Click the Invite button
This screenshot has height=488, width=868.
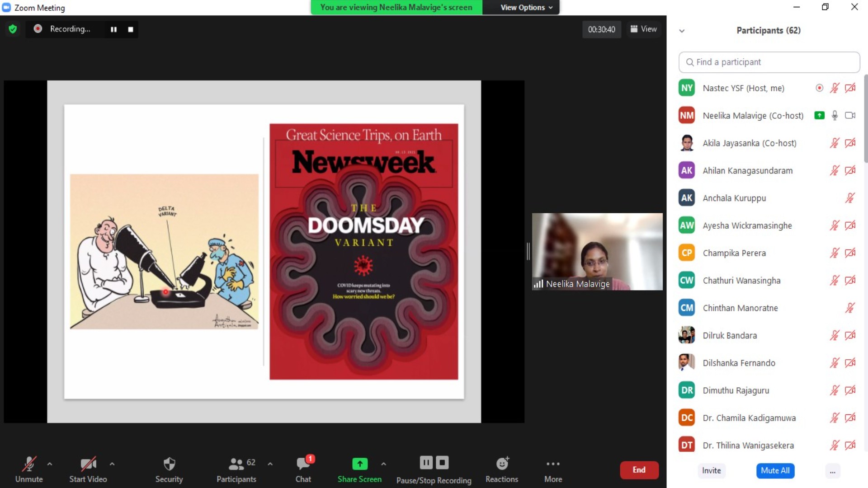(x=711, y=471)
